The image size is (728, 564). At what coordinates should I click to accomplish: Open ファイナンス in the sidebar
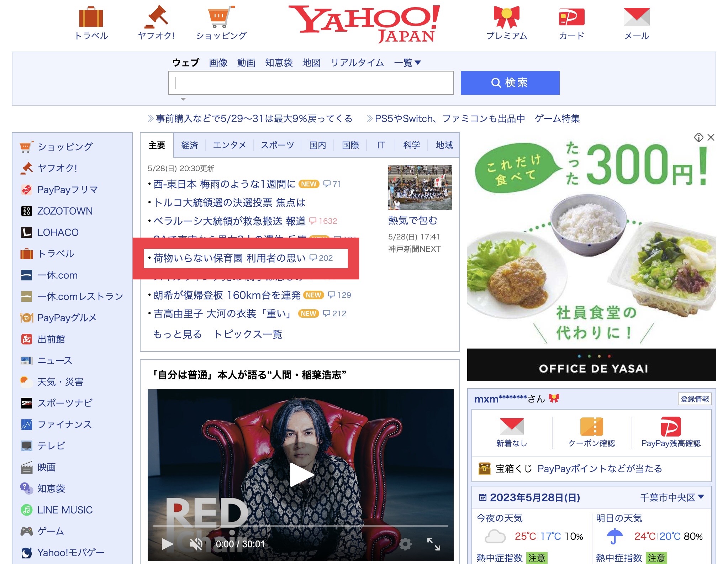point(64,425)
